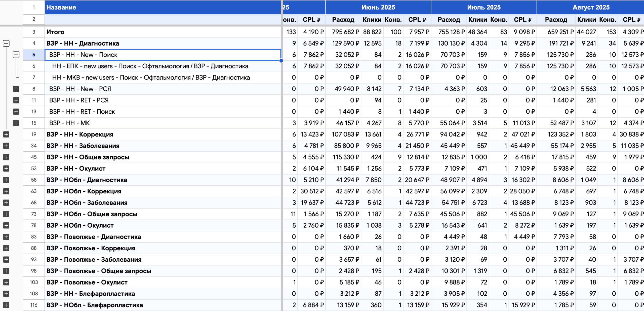Expand the ВЗР - НОбл - Диагностика group
This screenshot has width=644, height=311.
(x=6, y=180)
